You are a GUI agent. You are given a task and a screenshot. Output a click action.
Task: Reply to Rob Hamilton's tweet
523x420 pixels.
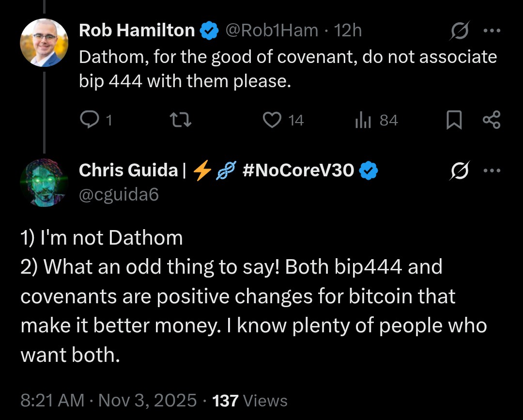pyautogui.click(x=89, y=120)
